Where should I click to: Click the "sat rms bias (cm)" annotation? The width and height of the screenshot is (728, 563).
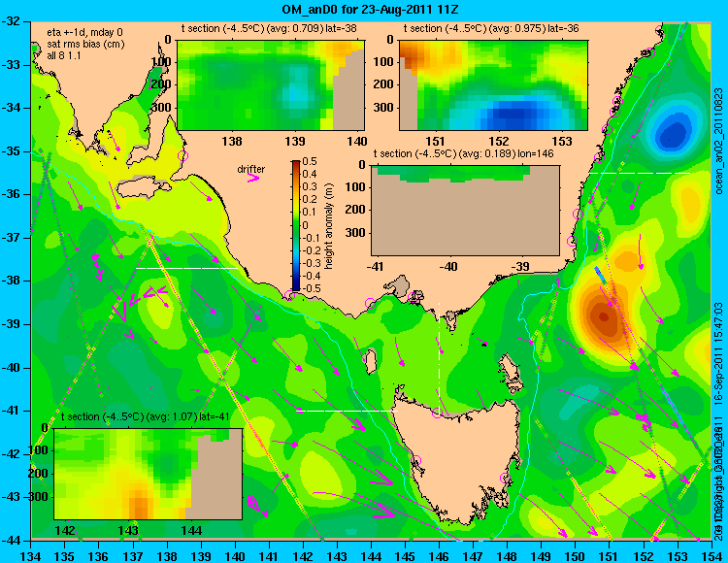click(85, 45)
